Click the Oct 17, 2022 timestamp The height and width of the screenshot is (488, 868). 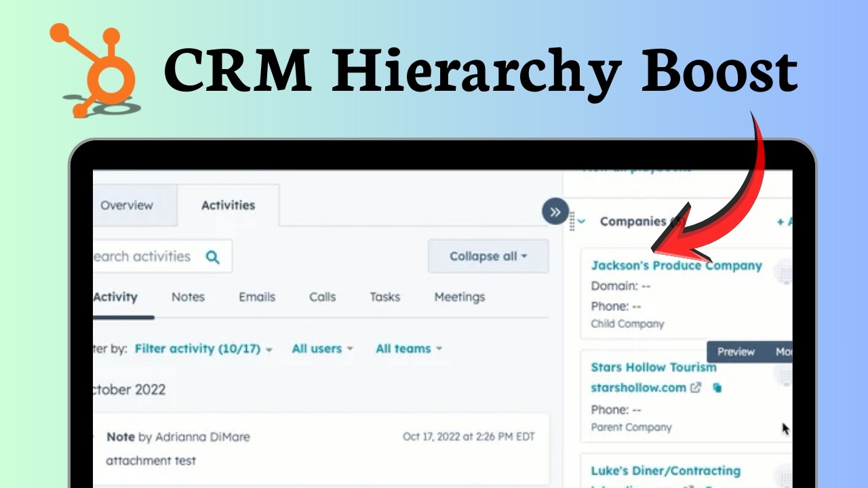(x=469, y=436)
